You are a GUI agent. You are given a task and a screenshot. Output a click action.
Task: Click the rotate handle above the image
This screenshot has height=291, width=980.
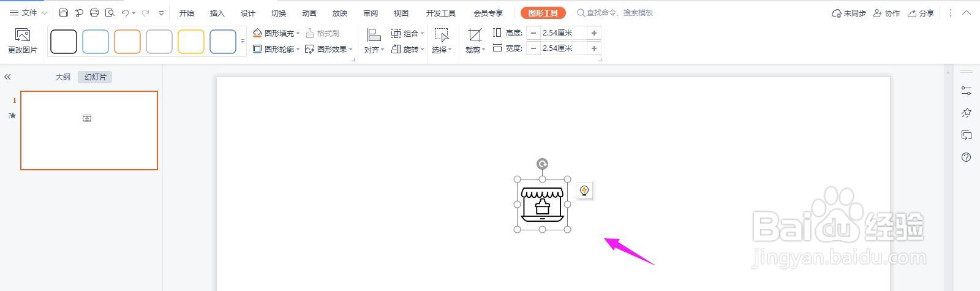point(542,164)
